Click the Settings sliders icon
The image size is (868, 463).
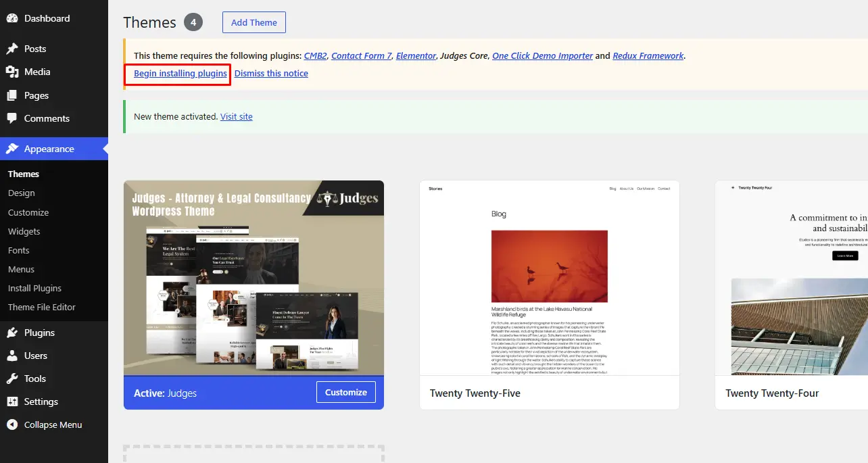pos(12,401)
